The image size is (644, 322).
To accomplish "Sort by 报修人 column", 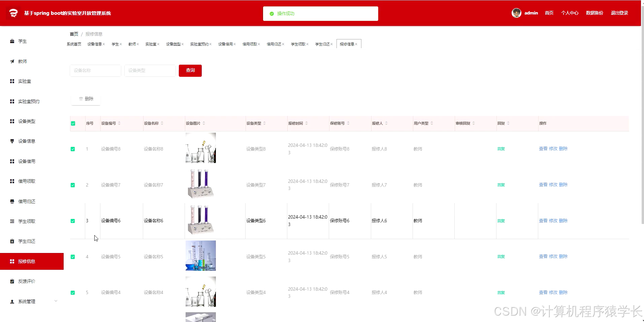I will pyautogui.click(x=386, y=123).
